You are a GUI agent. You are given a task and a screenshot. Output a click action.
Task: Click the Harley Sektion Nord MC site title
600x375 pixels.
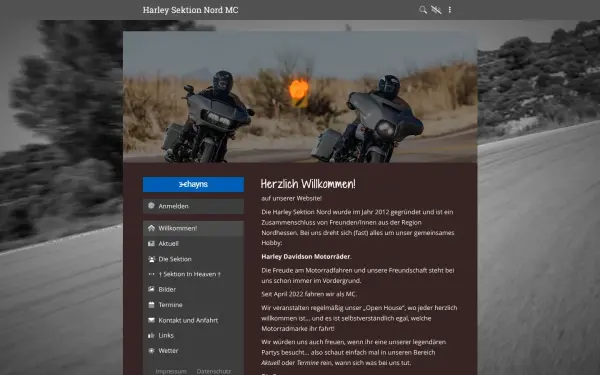coord(190,10)
